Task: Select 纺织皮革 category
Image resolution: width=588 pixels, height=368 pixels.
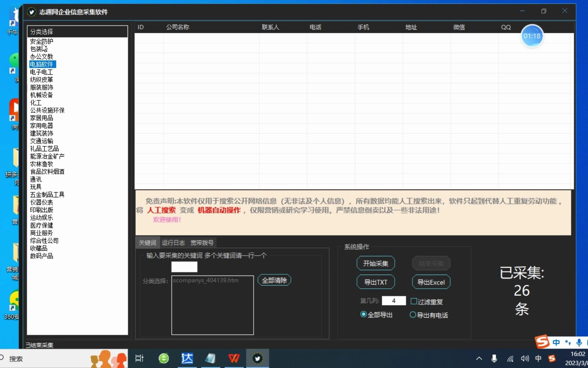Action: pos(42,79)
